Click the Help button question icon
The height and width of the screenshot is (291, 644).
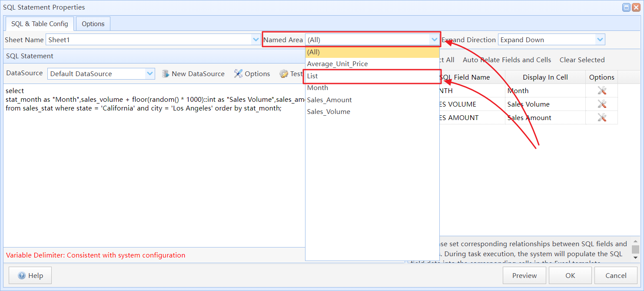pos(22,275)
